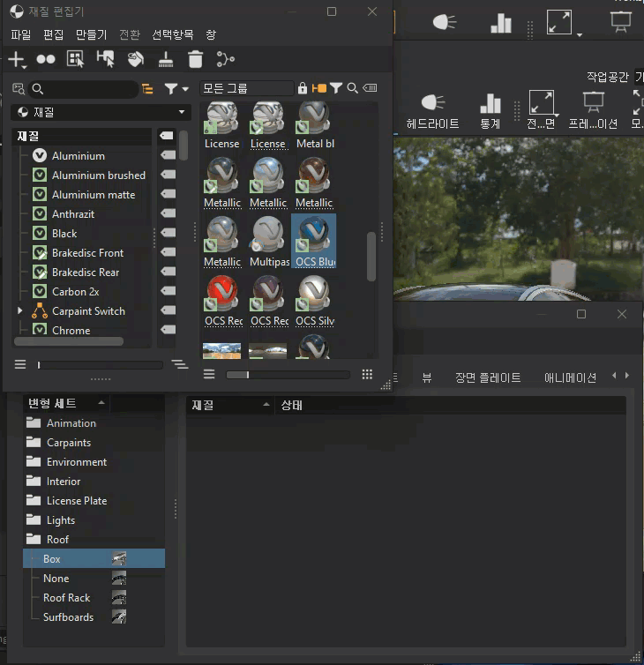Click the collapse lines icon below material tree
Image resolution: width=644 pixels, height=665 pixels.
tap(20, 364)
